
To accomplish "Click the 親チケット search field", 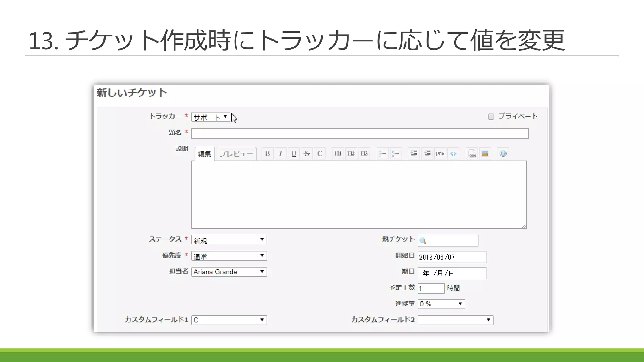I will pos(448,241).
